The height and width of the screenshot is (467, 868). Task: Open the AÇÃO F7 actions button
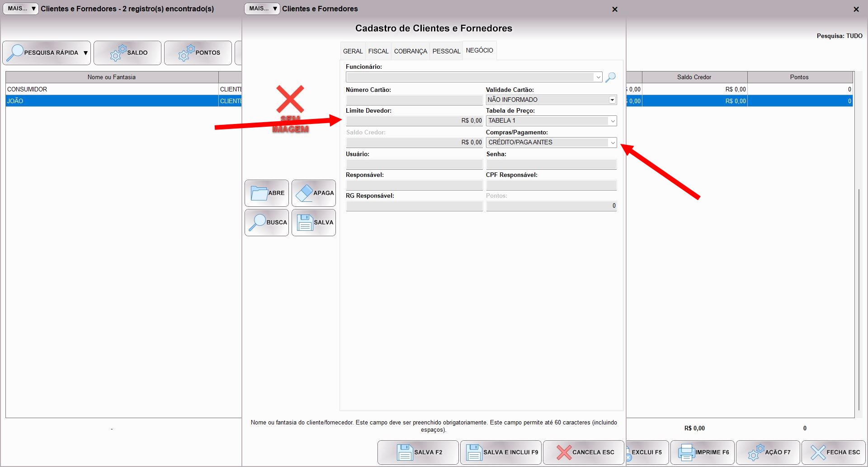(769, 452)
